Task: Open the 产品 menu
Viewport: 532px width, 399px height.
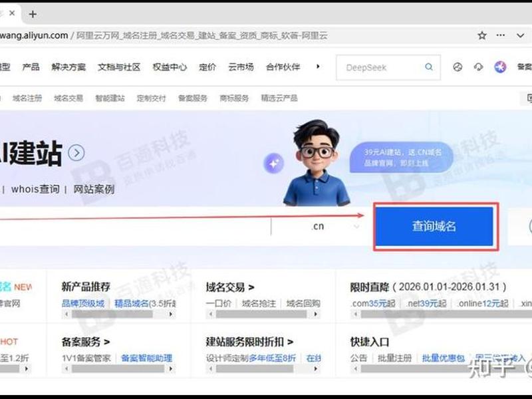Action: [x=31, y=67]
